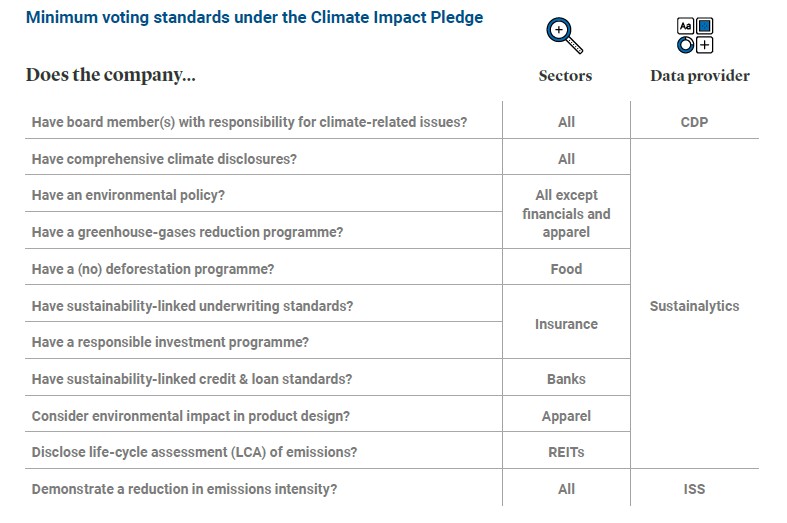Click the magnifying glass Sectors icon
The height and width of the screenshot is (523, 787).
pos(564,35)
